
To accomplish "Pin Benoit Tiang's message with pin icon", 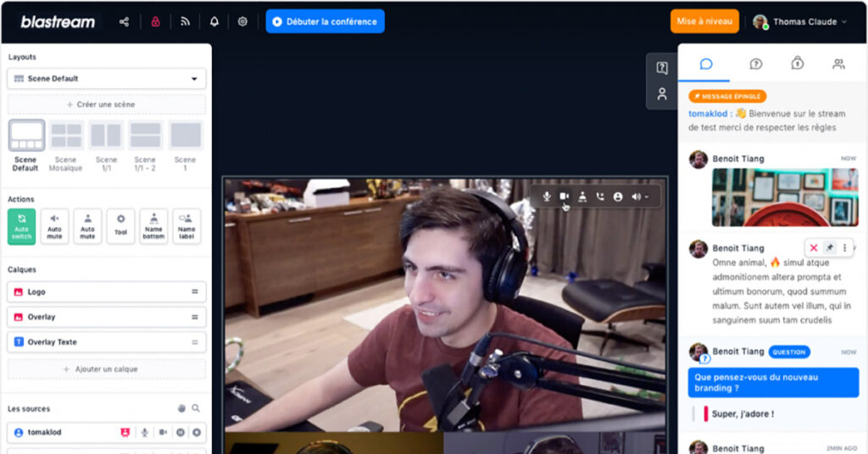I will (830, 248).
